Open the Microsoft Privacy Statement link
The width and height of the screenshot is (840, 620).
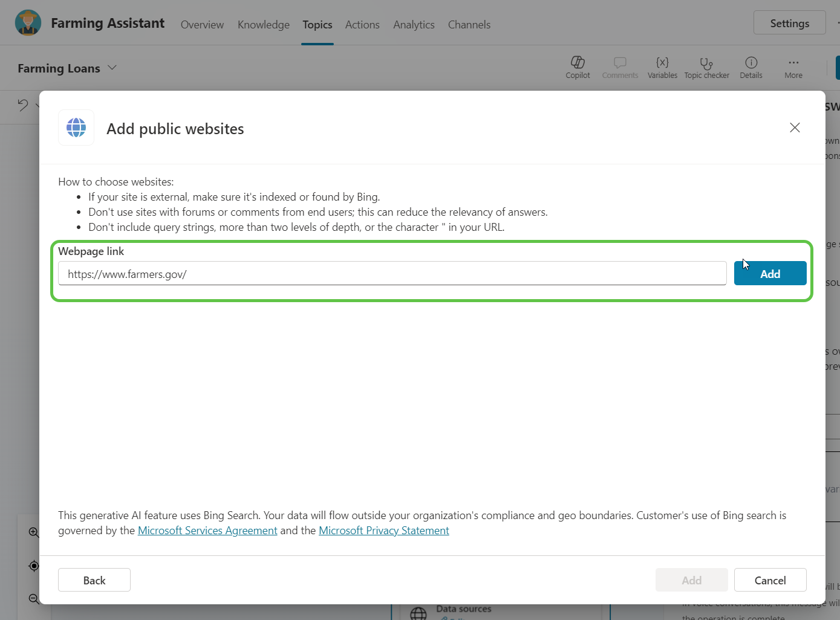383,531
